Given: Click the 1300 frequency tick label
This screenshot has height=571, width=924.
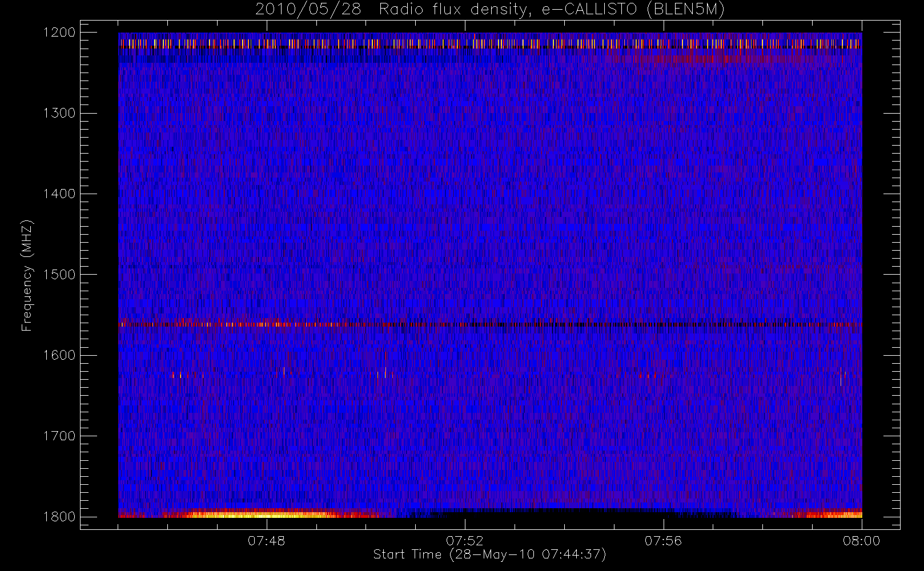Looking at the screenshot, I should pyautogui.click(x=59, y=113).
